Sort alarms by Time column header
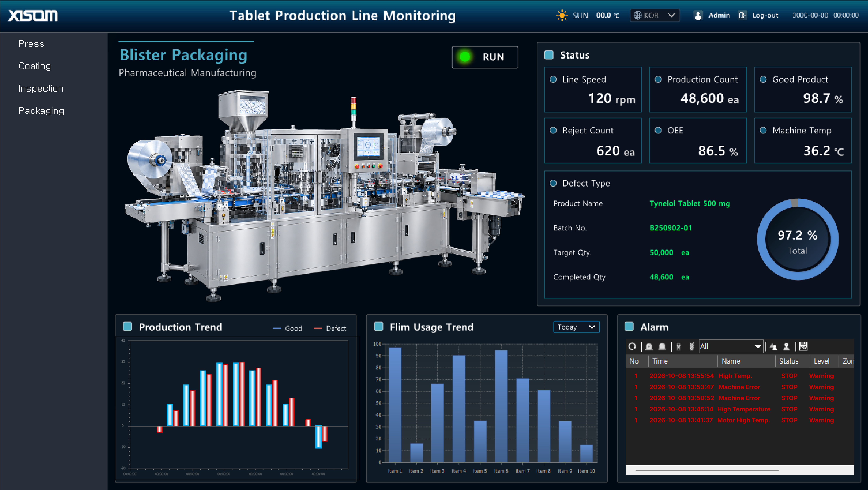868x490 pixels. 683,361
